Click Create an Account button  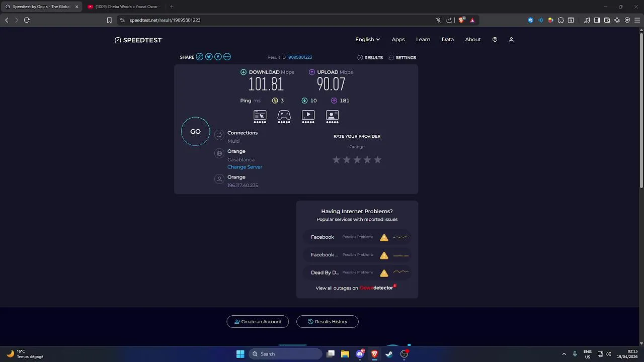pos(258,322)
